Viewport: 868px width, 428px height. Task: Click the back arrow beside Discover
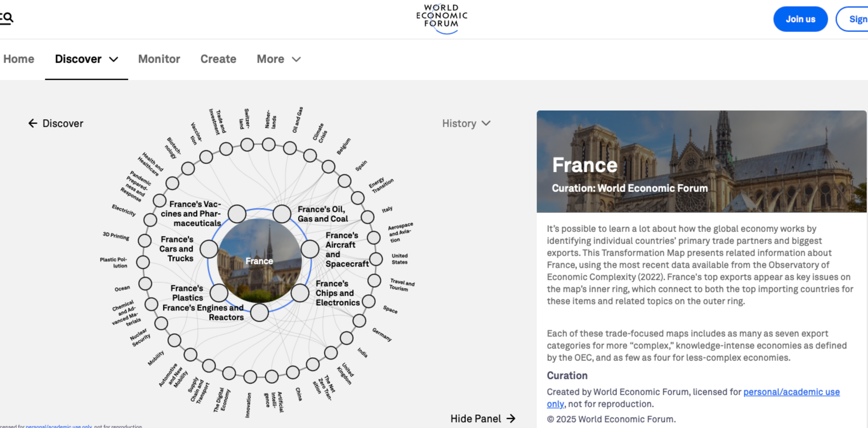33,124
